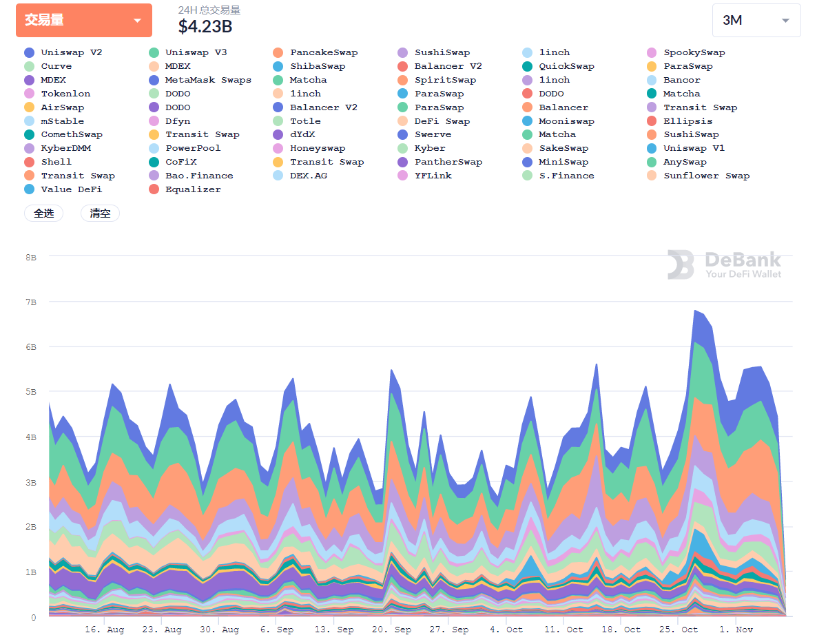817x644 pixels.
Task: Toggle DEX.AG legend item
Action: pyautogui.click(x=300, y=176)
